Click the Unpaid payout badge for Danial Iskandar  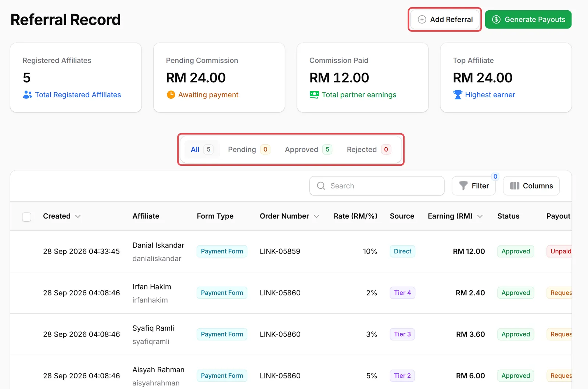point(559,251)
